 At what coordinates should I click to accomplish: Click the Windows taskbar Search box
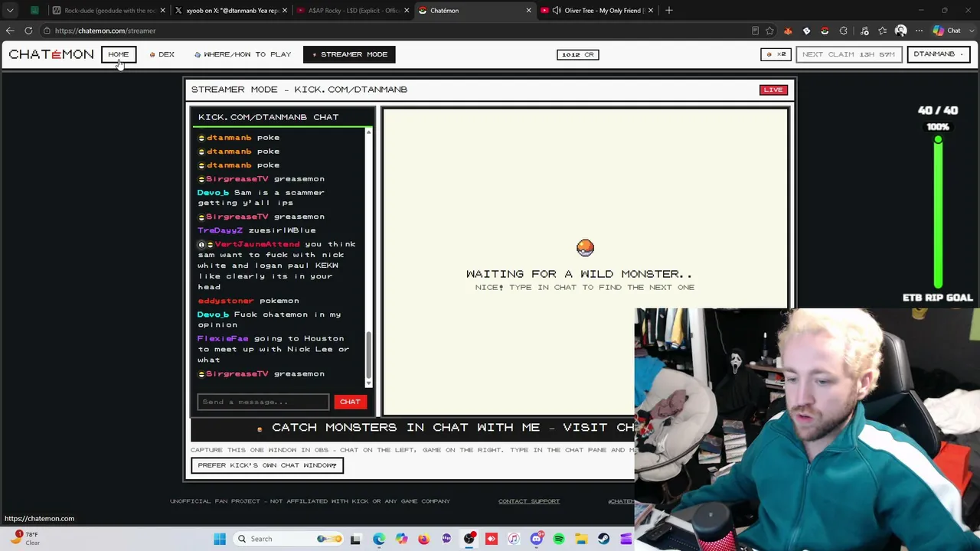288,539
